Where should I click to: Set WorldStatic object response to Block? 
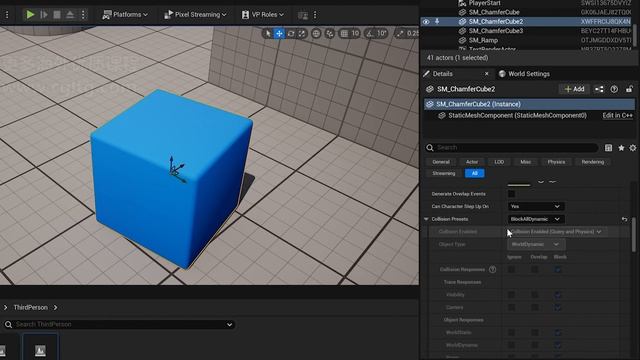click(x=558, y=333)
